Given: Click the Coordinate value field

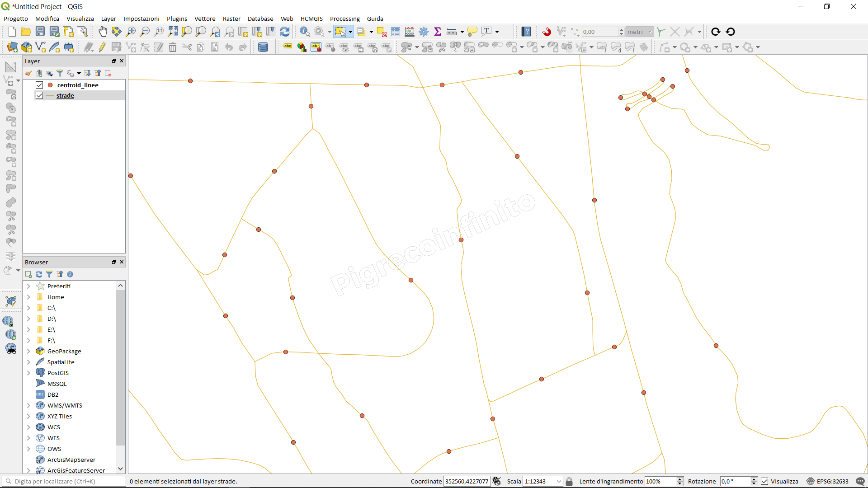Looking at the screenshot, I should pos(467,482).
